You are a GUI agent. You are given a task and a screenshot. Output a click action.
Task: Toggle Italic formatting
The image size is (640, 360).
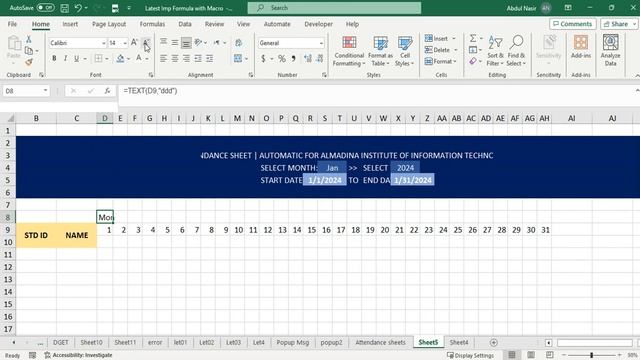point(65,58)
